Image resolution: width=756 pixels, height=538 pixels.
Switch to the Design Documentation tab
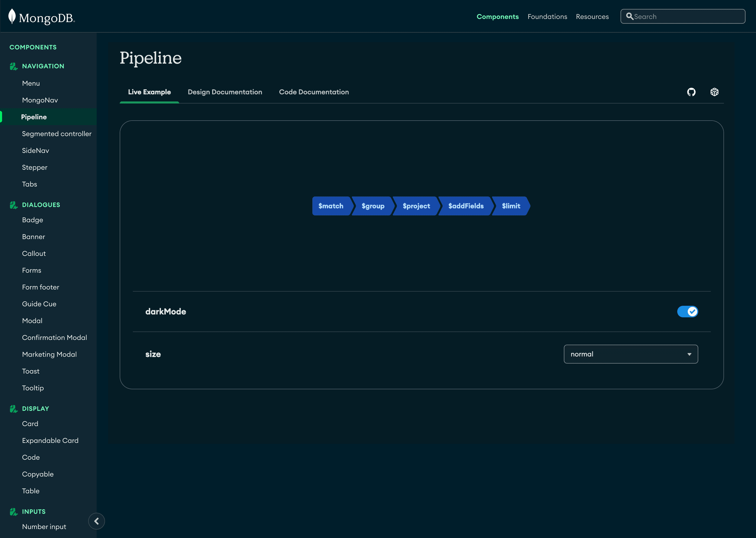[225, 92]
